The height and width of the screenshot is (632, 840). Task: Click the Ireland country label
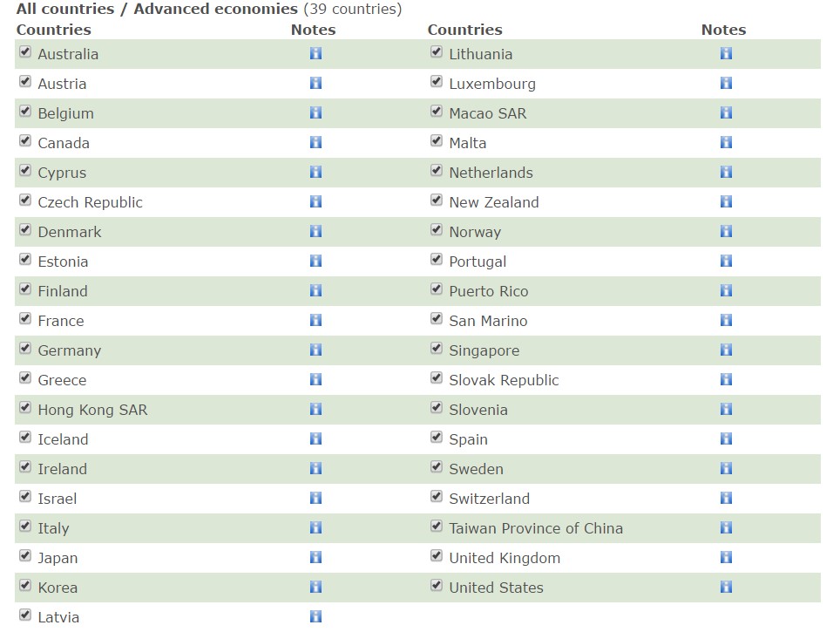click(x=62, y=469)
